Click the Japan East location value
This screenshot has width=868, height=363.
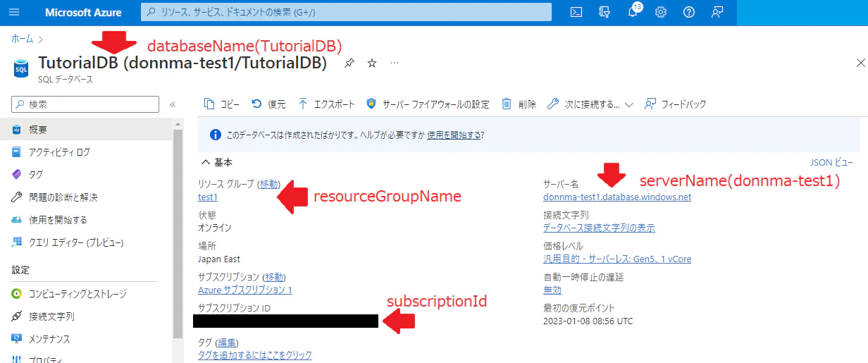click(219, 259)
